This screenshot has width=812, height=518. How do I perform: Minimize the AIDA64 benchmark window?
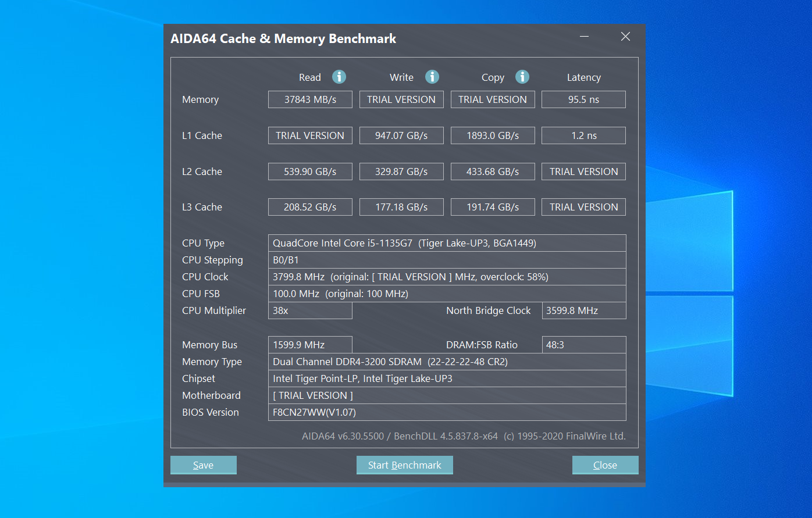[x=585, y=37]
